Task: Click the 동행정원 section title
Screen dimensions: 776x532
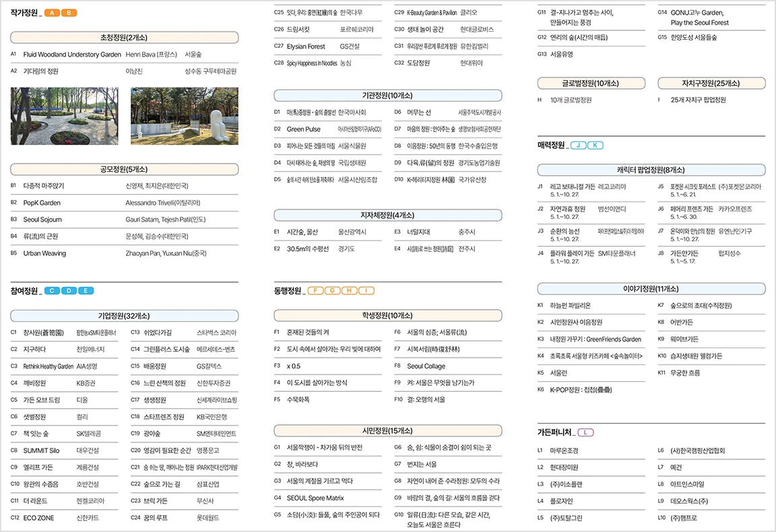Action: tap(288, 290)
